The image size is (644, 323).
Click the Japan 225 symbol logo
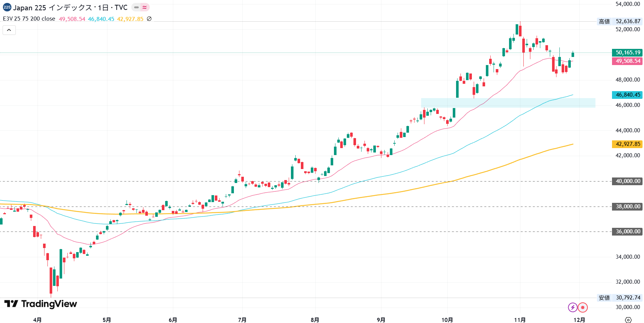pyautogui.click(x=7, y=7)
